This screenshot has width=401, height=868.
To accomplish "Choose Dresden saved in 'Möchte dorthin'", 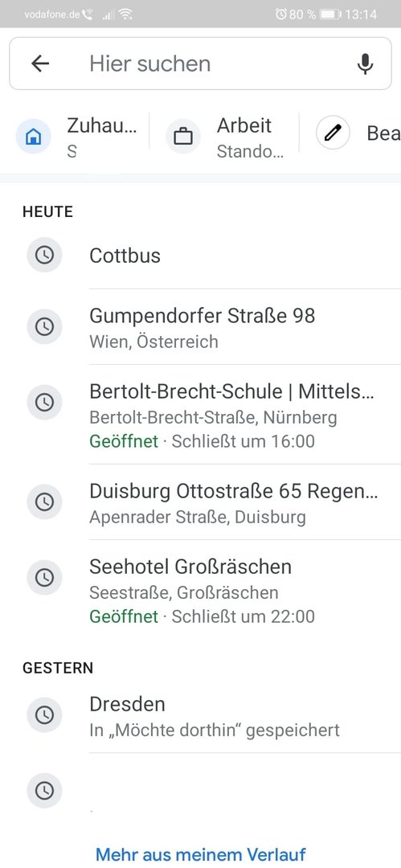I will click(201, 716).
